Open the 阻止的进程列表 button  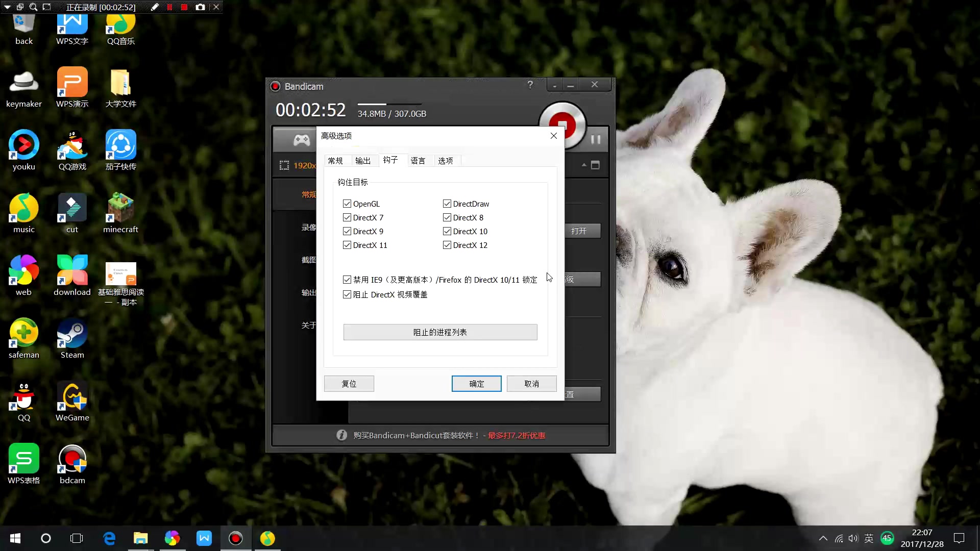pos(440,332)
